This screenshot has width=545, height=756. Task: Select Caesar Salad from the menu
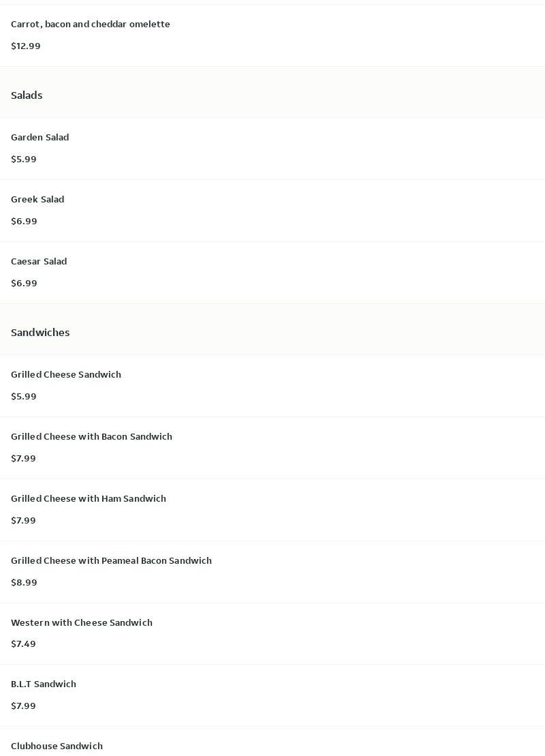click(272, 273)
